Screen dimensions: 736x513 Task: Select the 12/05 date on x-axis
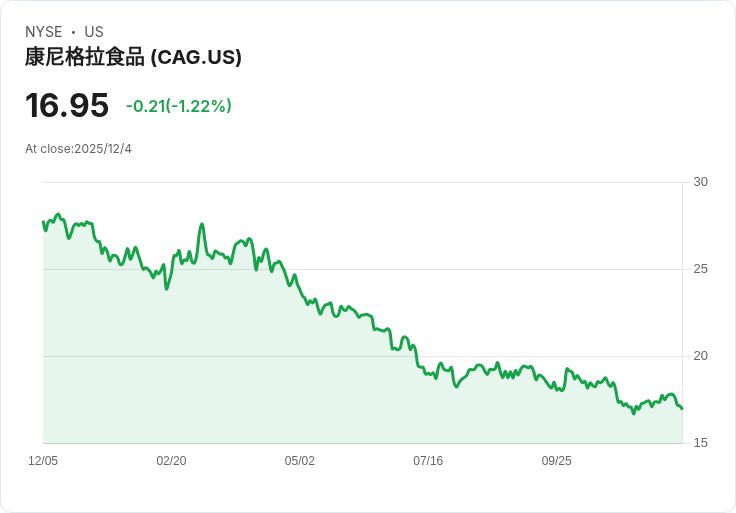pos(43,461)
